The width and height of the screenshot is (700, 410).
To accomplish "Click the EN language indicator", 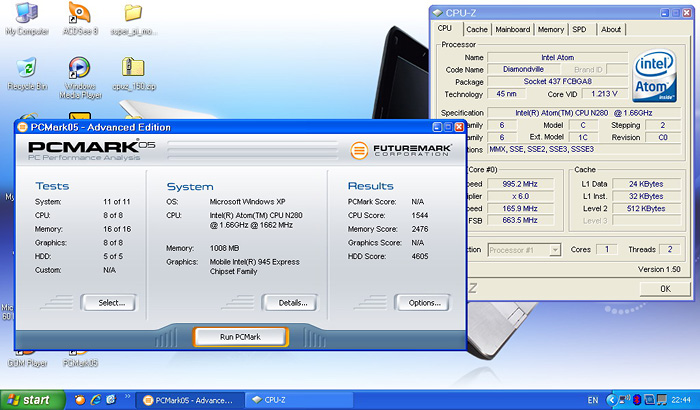I will pyautogui.click(x=593, y=400).
